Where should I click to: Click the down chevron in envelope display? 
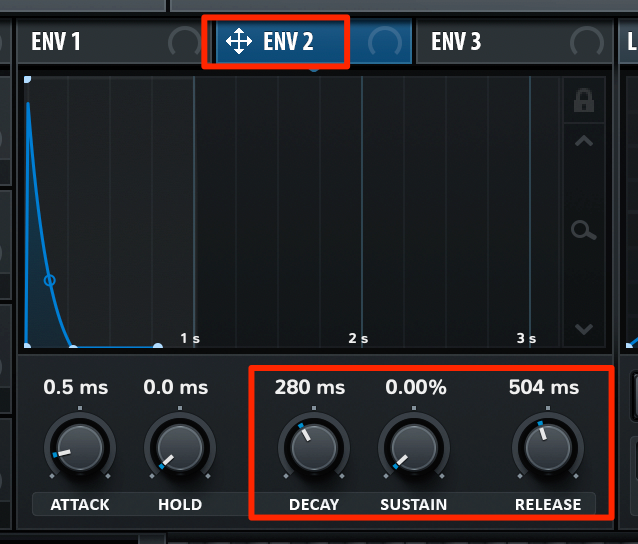pos(584,329)
